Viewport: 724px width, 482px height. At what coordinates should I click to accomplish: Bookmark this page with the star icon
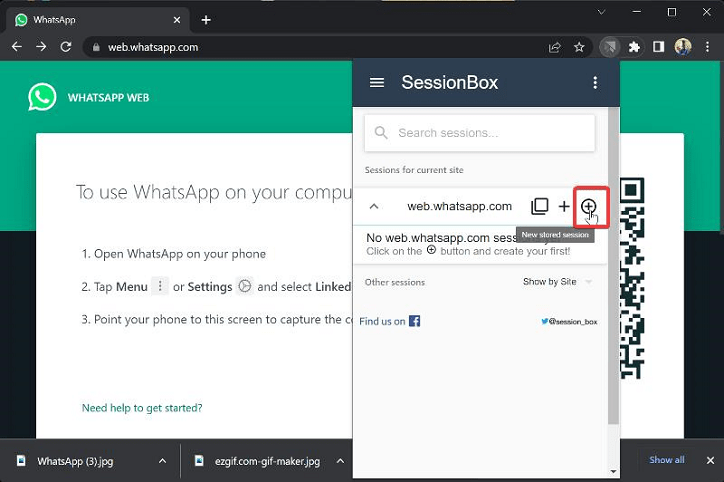579,47
